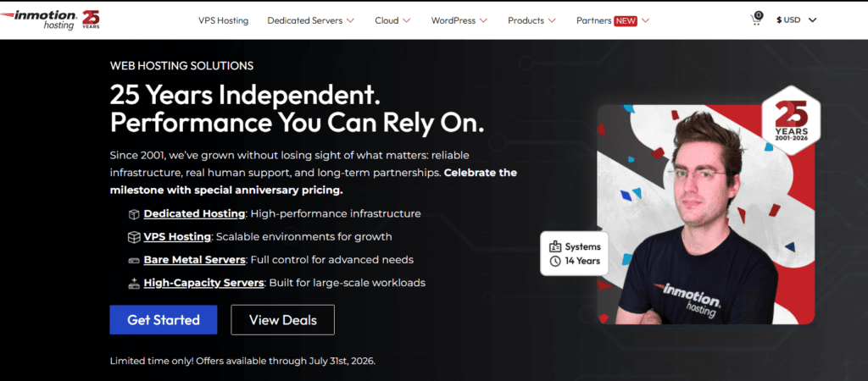Click the Bare Metal Servers rack icon
This screenshot has height=381, width=868.
tap(133, 260)
